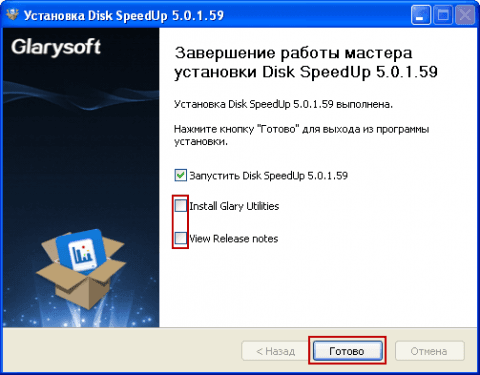Click the blue Disk SpeedUp chart icon
The image size is (480, 375).
82,251
